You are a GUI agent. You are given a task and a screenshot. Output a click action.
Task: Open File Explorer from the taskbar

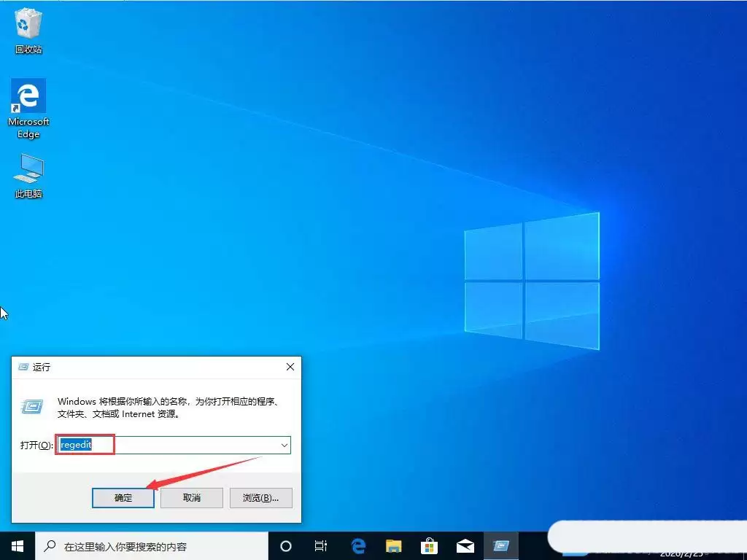(394, 545)
